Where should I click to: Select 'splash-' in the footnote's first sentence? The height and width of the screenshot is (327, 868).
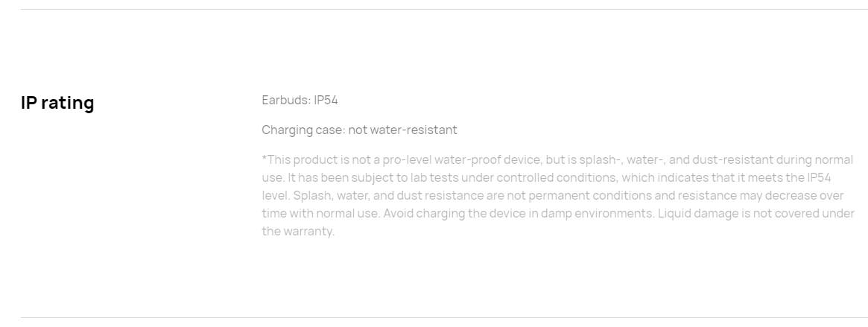coord(600,160)
